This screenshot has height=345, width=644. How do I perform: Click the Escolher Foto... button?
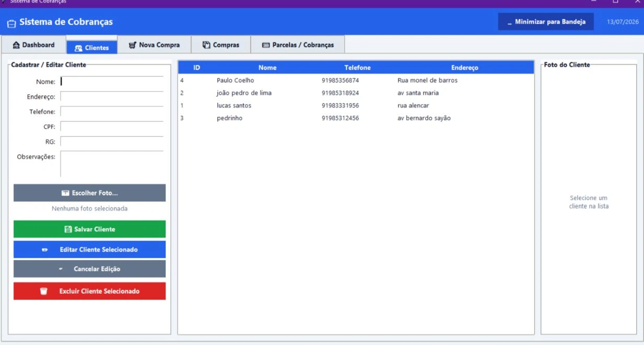click(89, 193)
